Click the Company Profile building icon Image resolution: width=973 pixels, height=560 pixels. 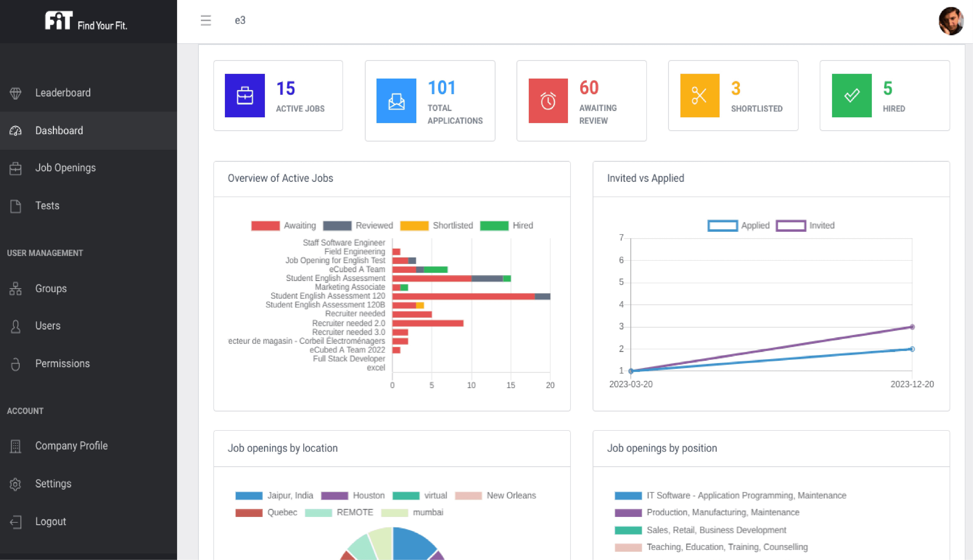[x=15, y=446]
